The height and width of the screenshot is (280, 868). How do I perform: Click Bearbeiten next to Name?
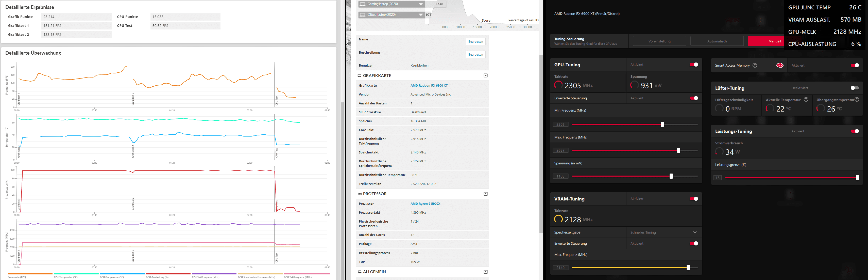[x=475, y=41]
